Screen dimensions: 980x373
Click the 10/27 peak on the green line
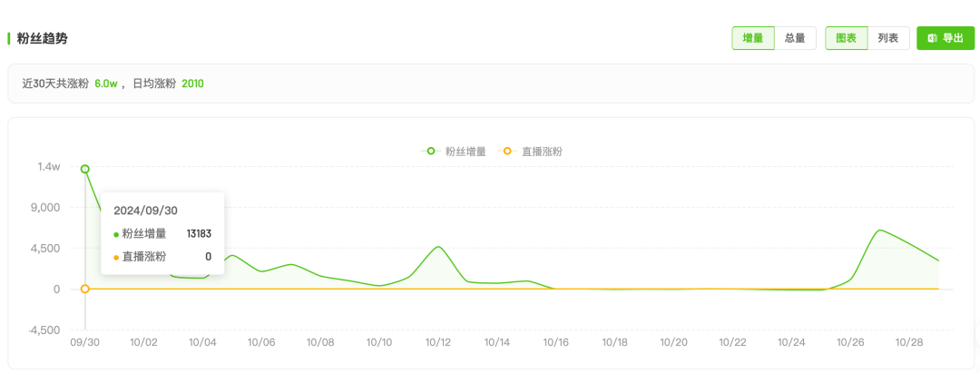click(x=880, y=231)
